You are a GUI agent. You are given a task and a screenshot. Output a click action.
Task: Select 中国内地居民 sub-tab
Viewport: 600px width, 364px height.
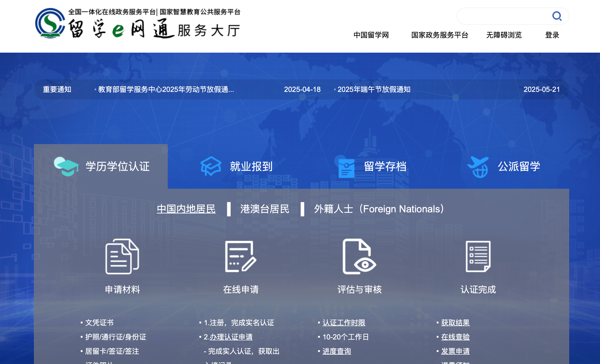tap(186, 209)
